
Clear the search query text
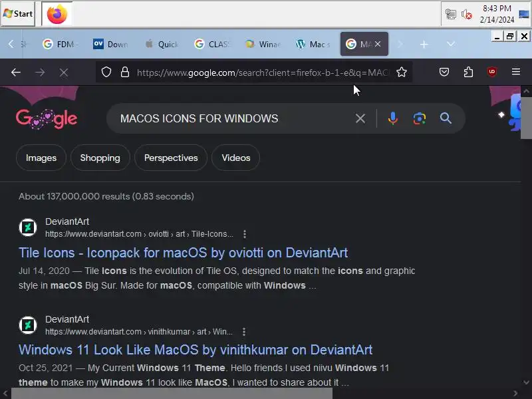(x=360, y=118)
